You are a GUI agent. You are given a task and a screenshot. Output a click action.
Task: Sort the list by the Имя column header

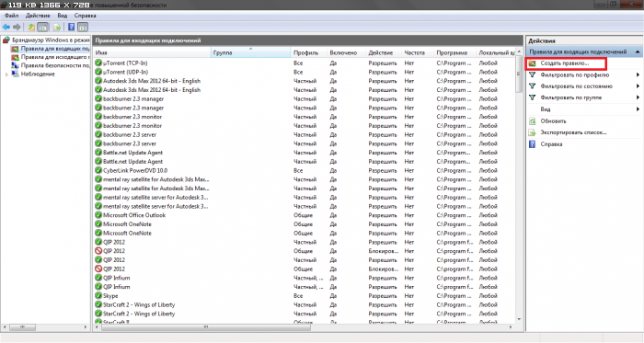[x=153, y=52]
